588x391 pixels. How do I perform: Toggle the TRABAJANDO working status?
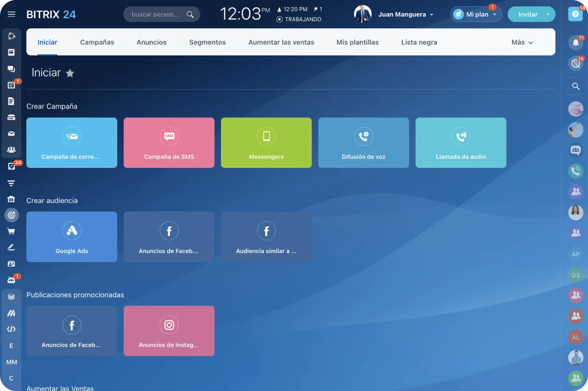[x=298, y=19]
